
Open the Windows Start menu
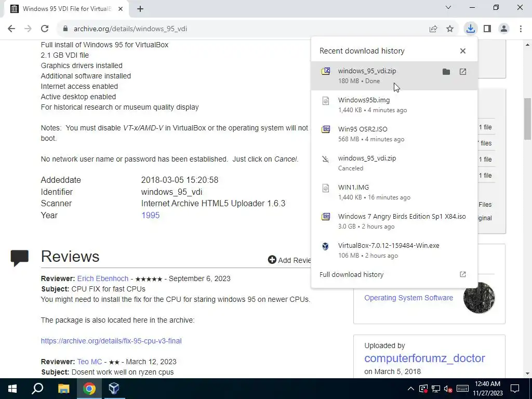[12, 389]
